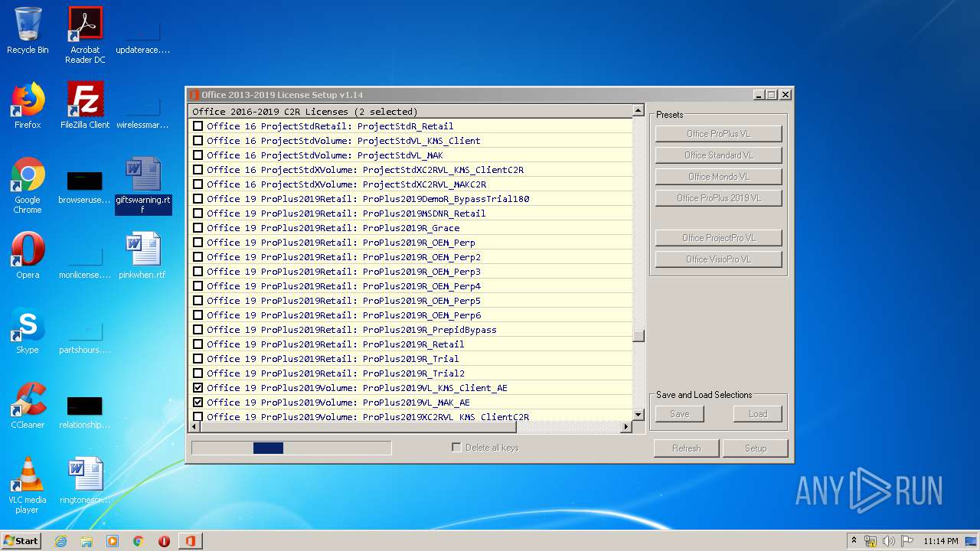
Task: Select the wirelessmar desktop file
Action: coord(142,110)
